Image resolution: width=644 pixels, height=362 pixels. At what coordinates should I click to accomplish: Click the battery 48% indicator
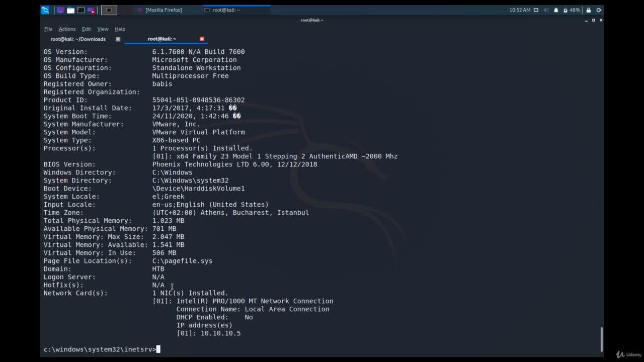click(572, 10)
